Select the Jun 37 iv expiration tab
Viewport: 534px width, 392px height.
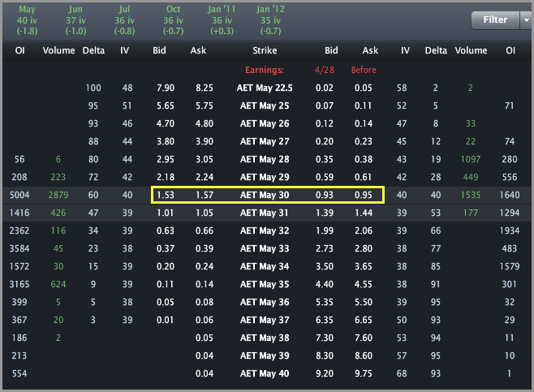point(75,20)
